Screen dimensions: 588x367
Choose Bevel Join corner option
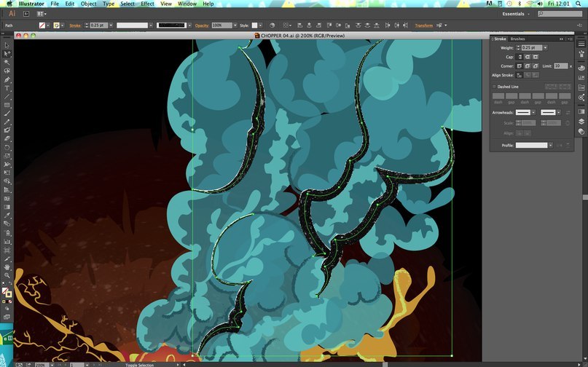(536, 66)
